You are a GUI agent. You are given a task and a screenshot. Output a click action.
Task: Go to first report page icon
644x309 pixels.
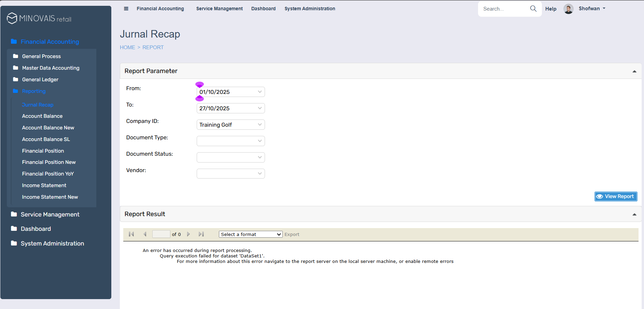(x=131, y=234)
